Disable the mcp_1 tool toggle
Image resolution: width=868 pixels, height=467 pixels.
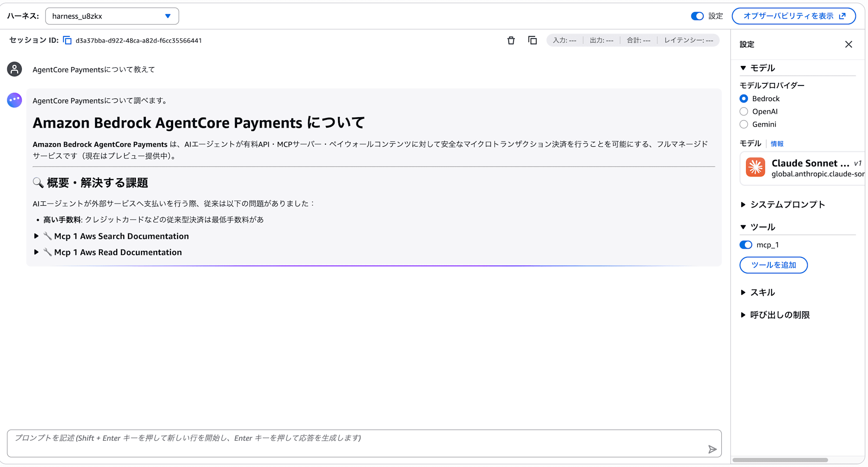746,245
